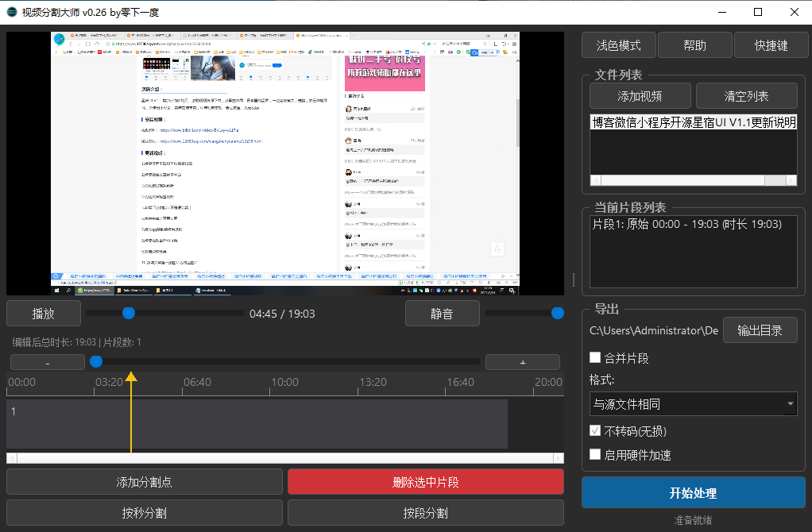Add a new video with 添加视频
This screenshot has height=532, width=812.
(x=640, y=95)
